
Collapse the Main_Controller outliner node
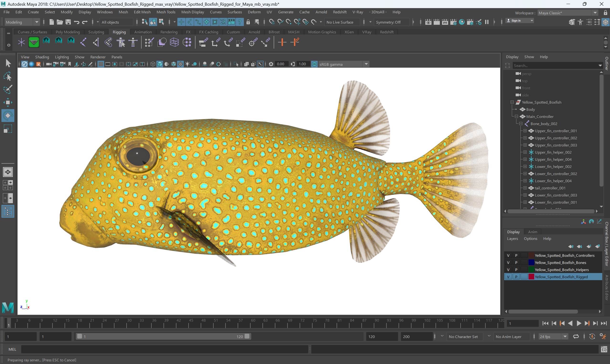[517, 116]
